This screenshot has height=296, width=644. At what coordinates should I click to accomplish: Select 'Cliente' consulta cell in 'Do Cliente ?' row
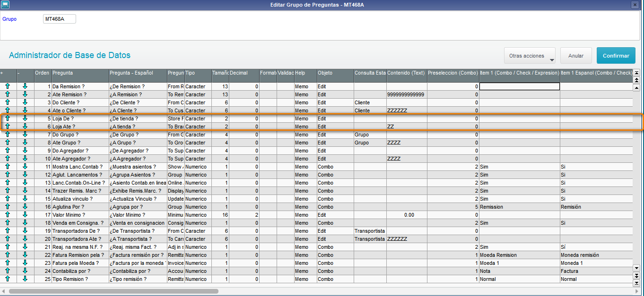click(x=370, y=102)
